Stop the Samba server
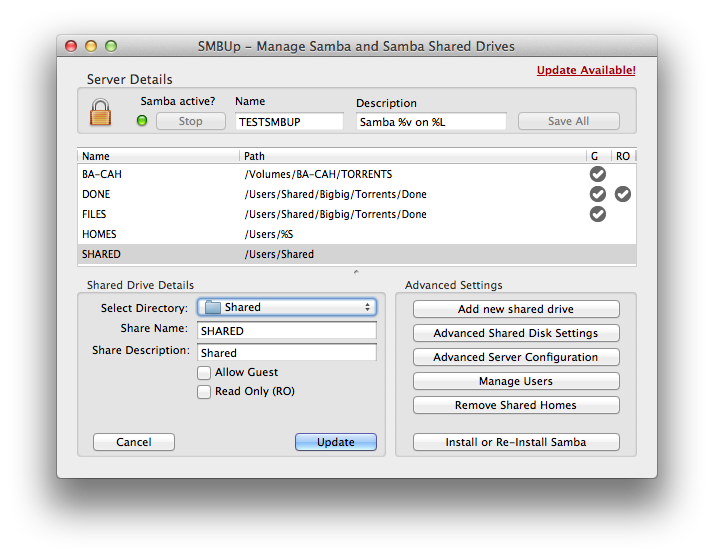The image size is (714, 557). (191, 121)
